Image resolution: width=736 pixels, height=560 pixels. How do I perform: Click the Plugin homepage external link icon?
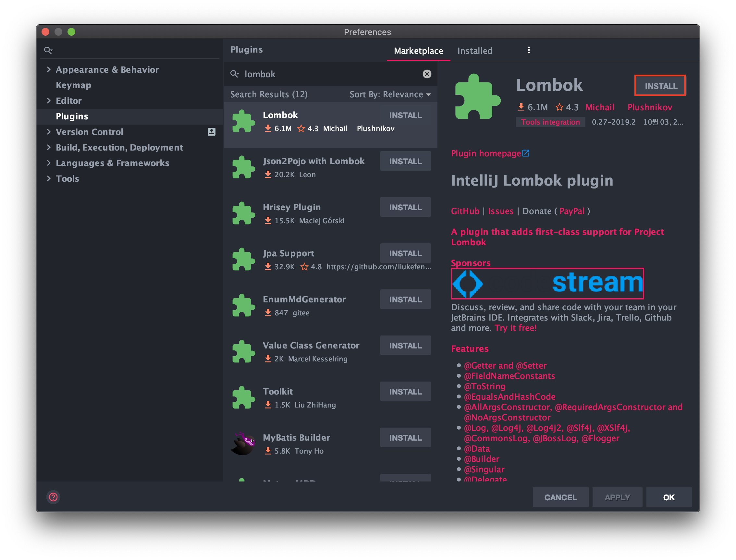(526, 153)
